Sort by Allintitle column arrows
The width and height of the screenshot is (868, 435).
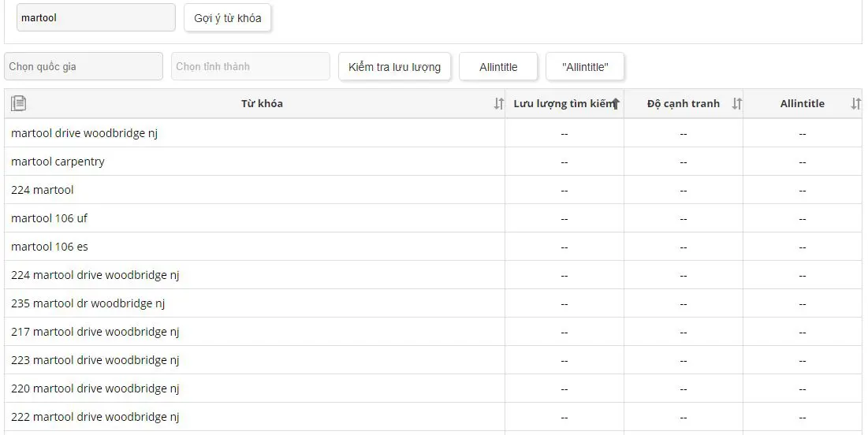(856, 103)
